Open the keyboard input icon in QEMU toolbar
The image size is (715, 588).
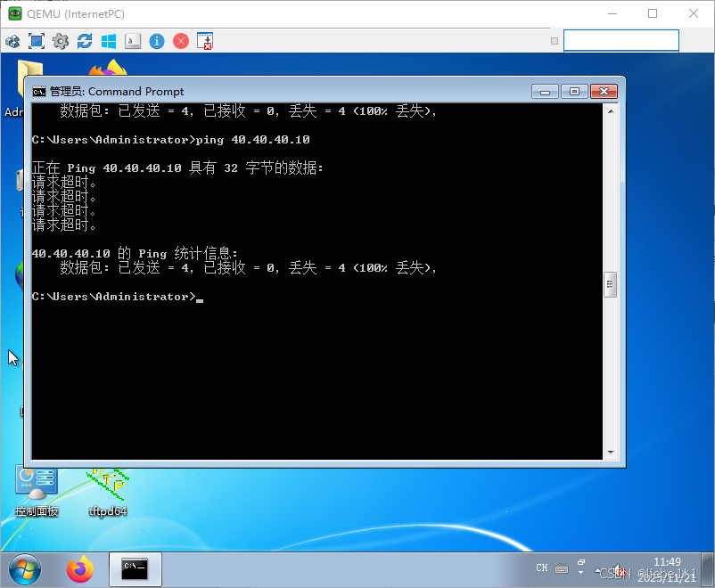click(x=133, y=41)
